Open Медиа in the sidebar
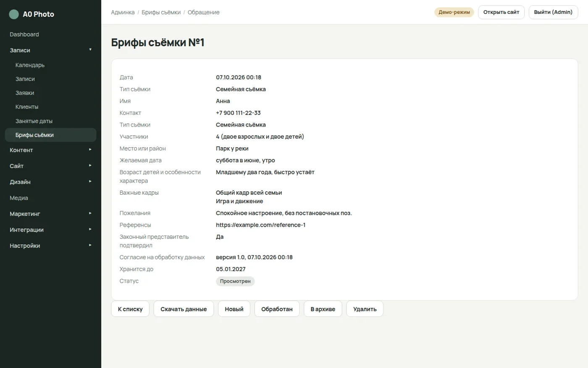The image size is (588, 368). [19, 198]
